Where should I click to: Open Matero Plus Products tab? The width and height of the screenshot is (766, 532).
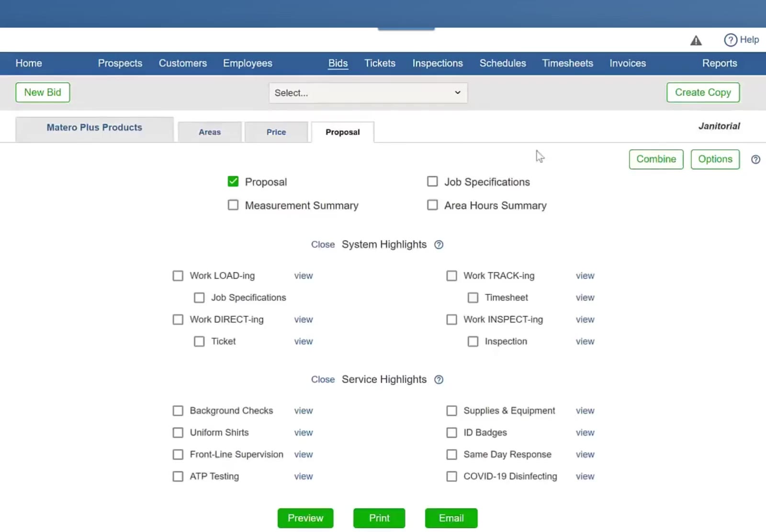click(94, 129)
